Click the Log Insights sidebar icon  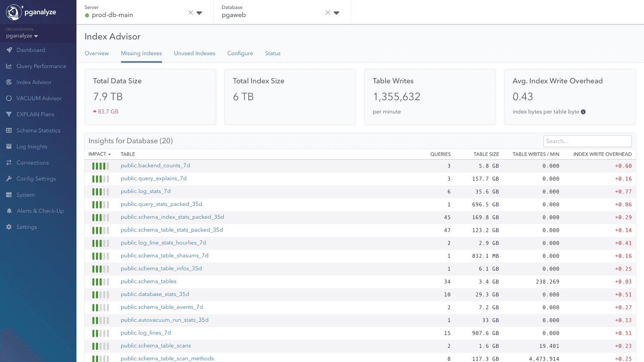pos(10,146)
